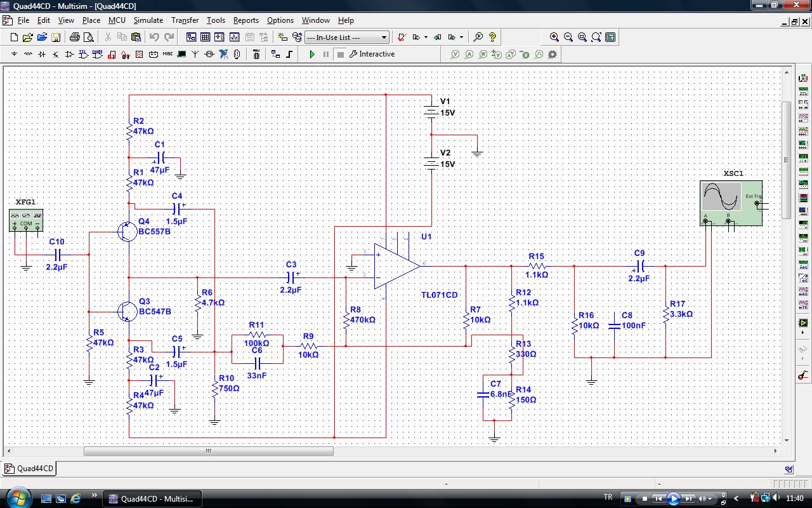812x508 pixels.
Task: Expand the In-Use List dropdown
Action: [384, 37]
